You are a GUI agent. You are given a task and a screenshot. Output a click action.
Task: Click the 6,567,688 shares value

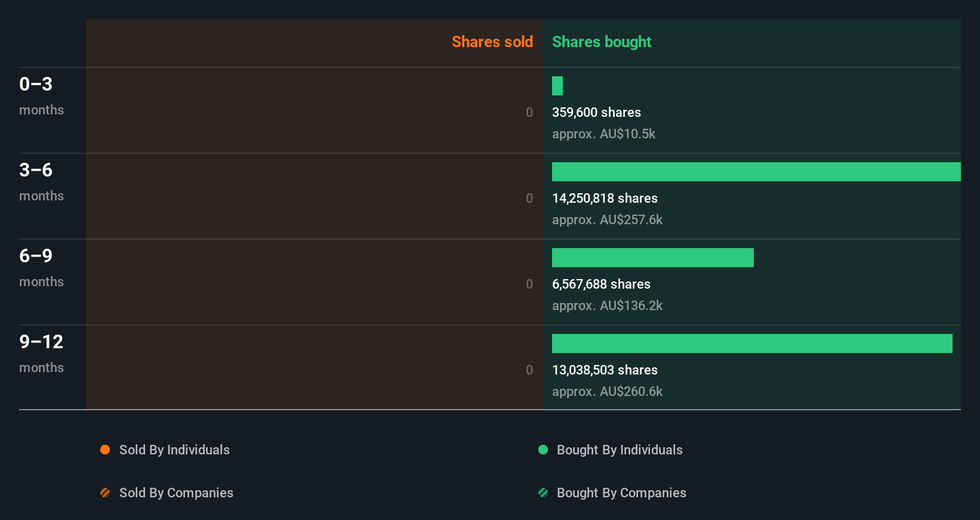[x=601, y=284]
